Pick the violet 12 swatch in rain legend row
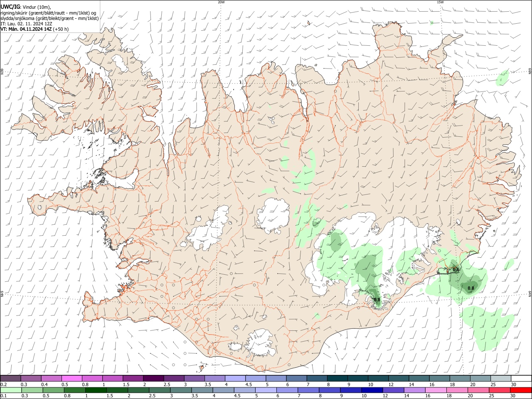 click(x=393, y=390)
